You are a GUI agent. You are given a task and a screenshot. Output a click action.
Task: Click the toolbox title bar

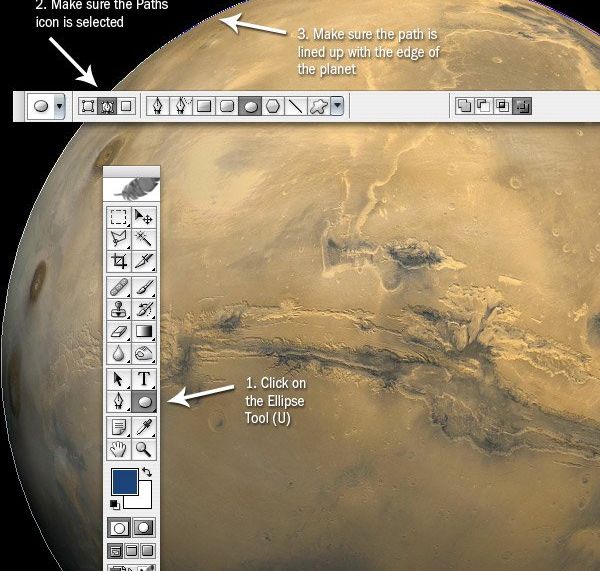tap(132, 171)
